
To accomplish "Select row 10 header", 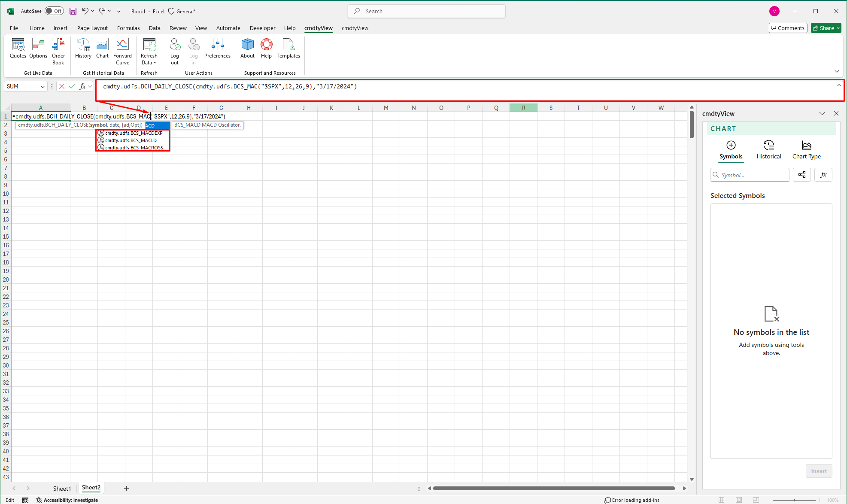I will click(6, 194).
